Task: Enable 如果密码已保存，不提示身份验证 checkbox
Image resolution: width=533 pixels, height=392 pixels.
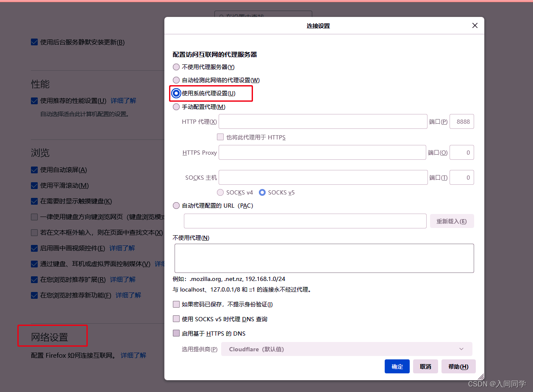Action: point(176,304)
